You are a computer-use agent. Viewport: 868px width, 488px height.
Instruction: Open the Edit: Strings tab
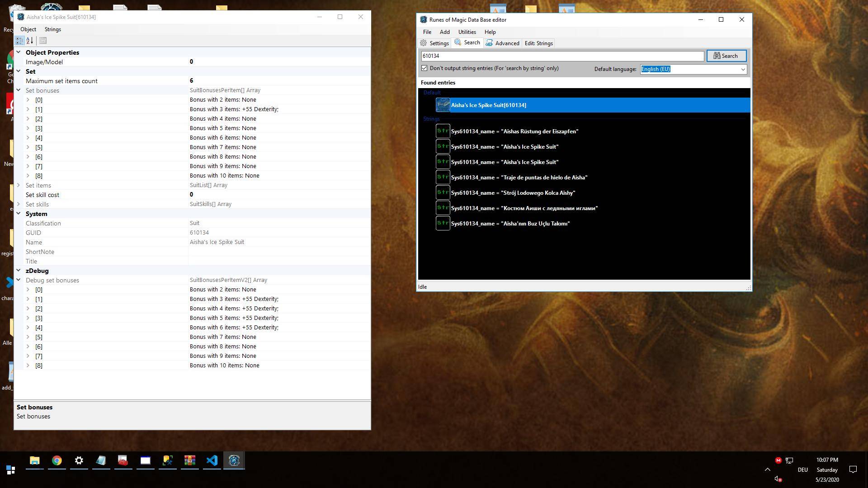[538, 43]
